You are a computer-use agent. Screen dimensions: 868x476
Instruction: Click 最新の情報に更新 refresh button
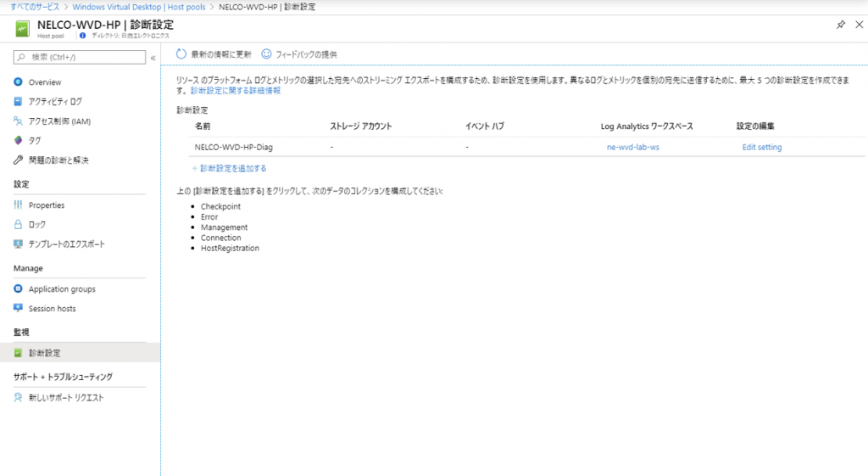point(214,54)
